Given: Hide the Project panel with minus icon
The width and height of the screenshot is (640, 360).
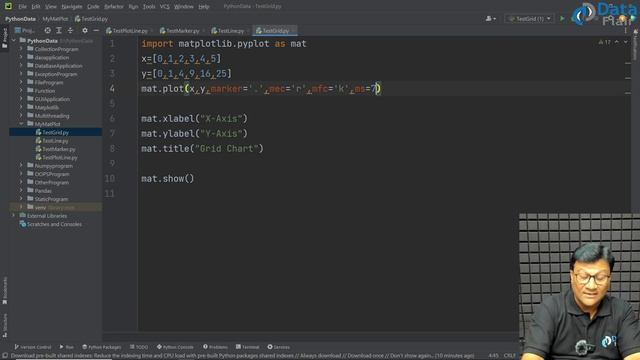Looking at the screenshot, I should [x=96, y=31].
